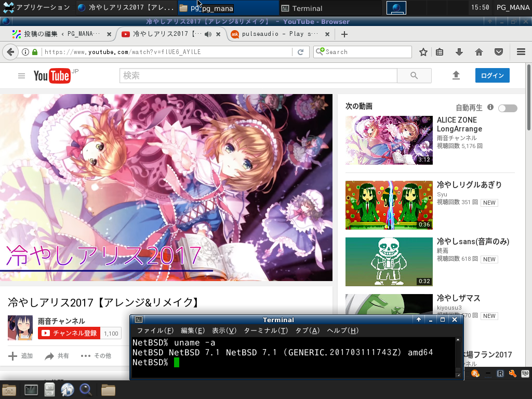Click the ログイン sign-in button

[x=493, y=75]
